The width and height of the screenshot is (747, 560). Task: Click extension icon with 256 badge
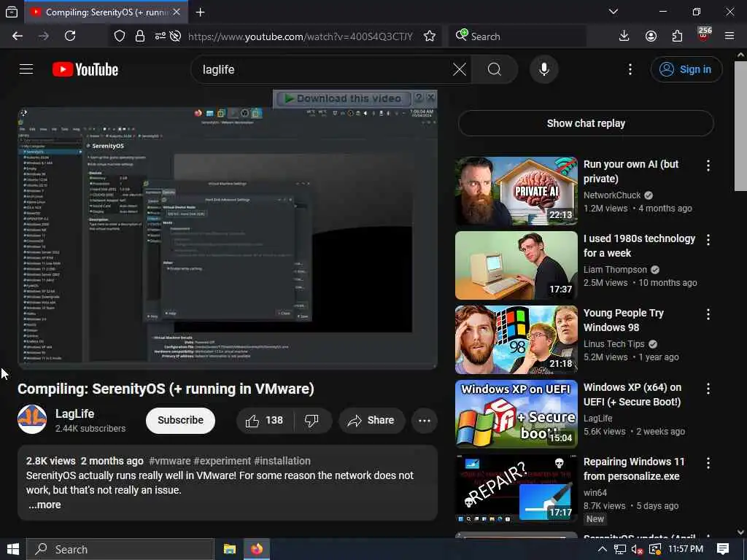coord(704,35)
